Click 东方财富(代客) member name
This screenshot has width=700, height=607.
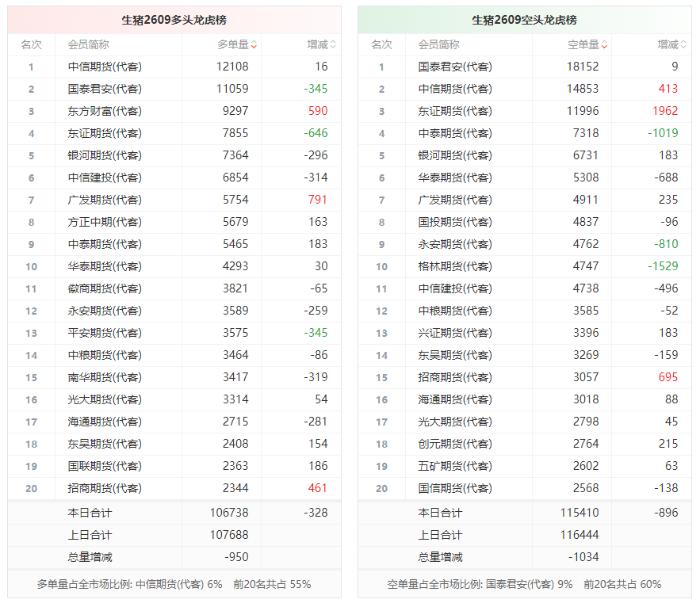[105, 111]
